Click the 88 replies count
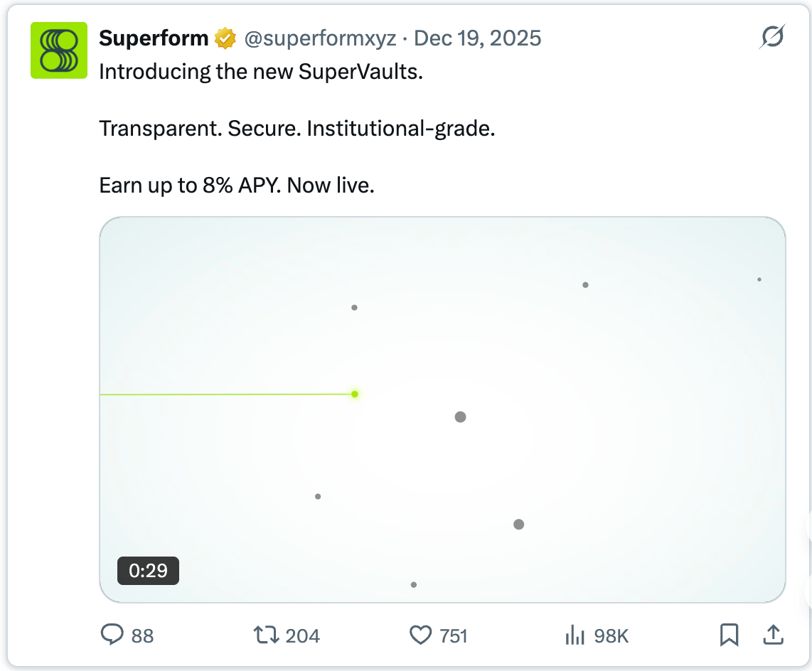 (x=142, y=635)
